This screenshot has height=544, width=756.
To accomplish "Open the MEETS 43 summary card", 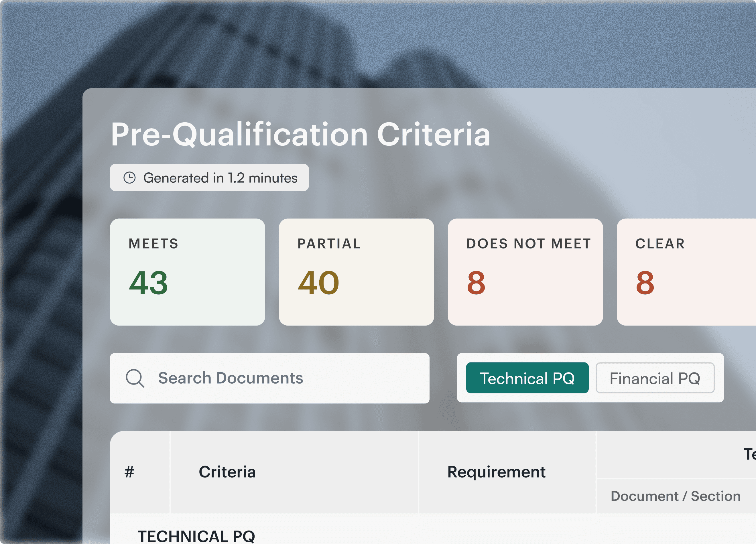I will coord(187,272).
